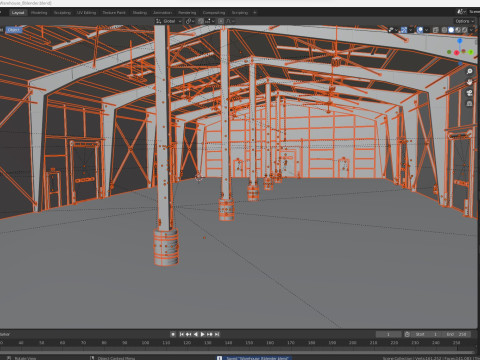Toggle proportional editing
Viewport: 480px width, 360px height.
(221, 21)
